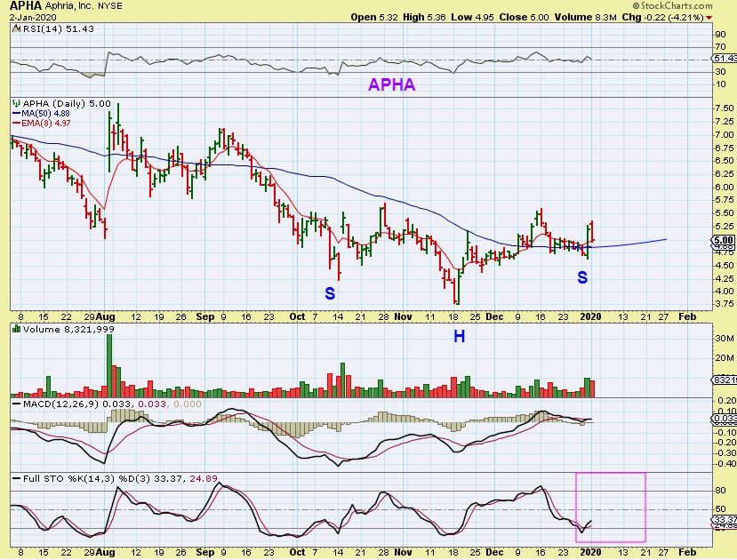Viewport: 737px width, 560px height.
Task: Click the Sep label on the bottom date axis
Action: (x=205, y=551)
